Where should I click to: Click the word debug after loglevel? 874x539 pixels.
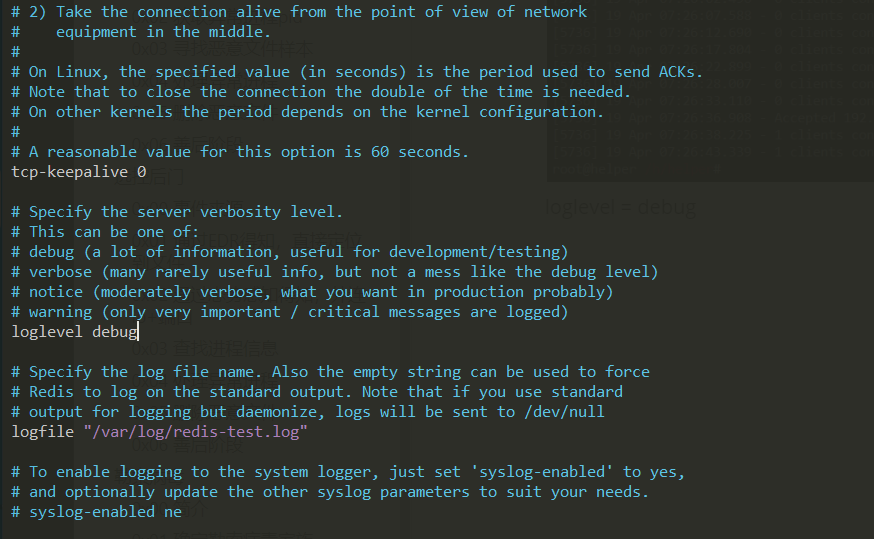(x=114, y=332)
